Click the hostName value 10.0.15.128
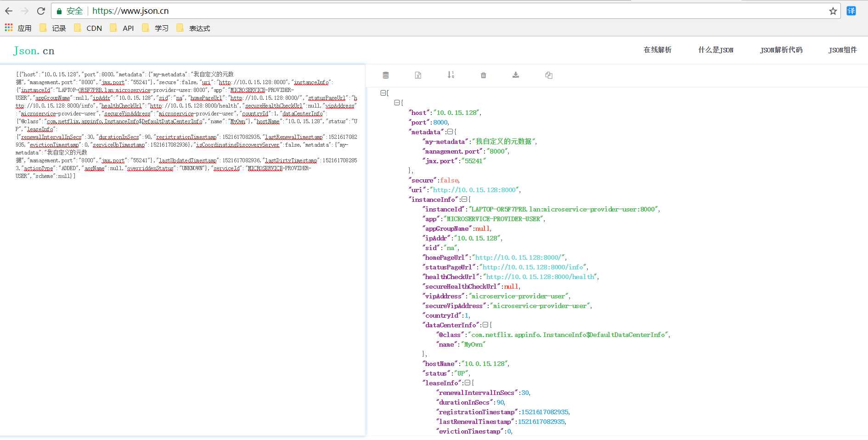The image size is (868, 440). click(485, 364)
